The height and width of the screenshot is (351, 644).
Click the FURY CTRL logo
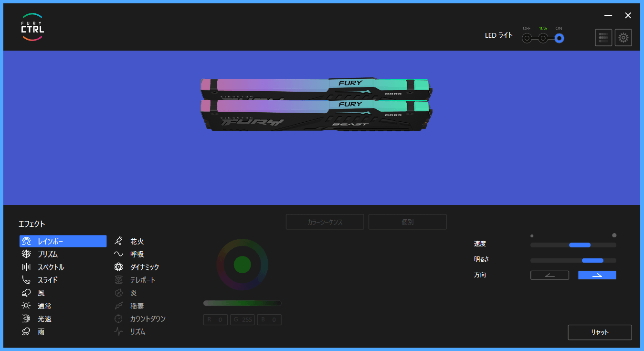[x=32, y=27]
